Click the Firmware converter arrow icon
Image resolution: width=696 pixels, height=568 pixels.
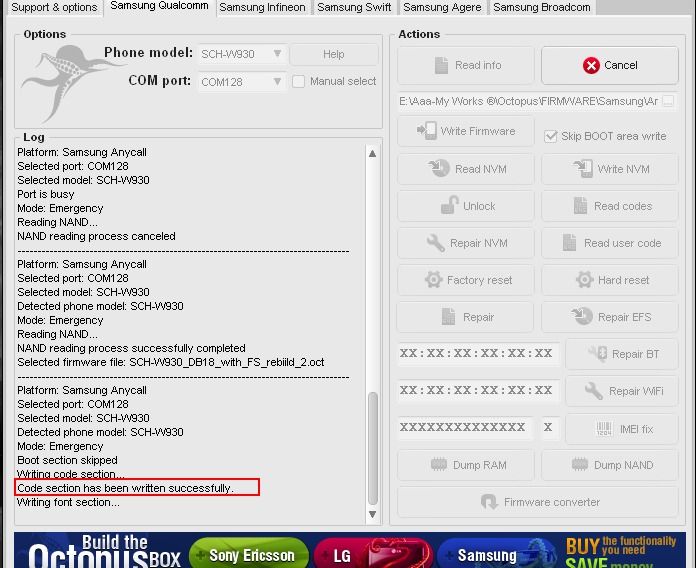coord(489,502)
